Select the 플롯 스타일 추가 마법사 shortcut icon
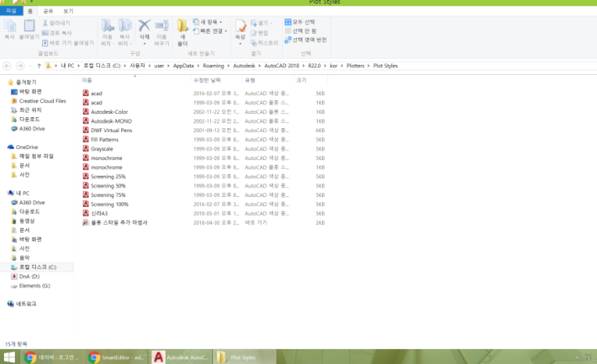 [86, 223]
